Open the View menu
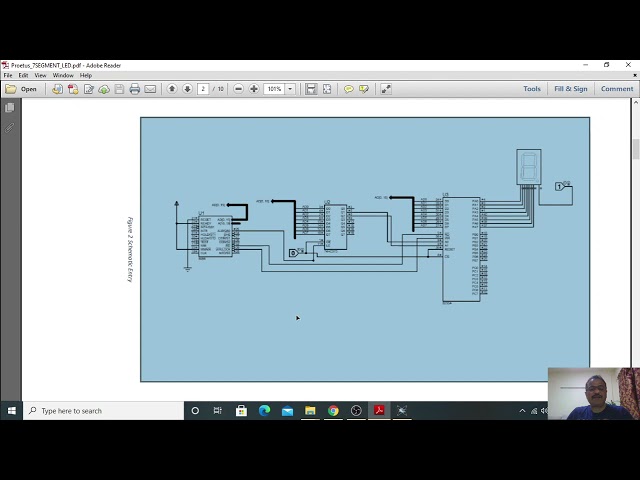 coord(40,76)
